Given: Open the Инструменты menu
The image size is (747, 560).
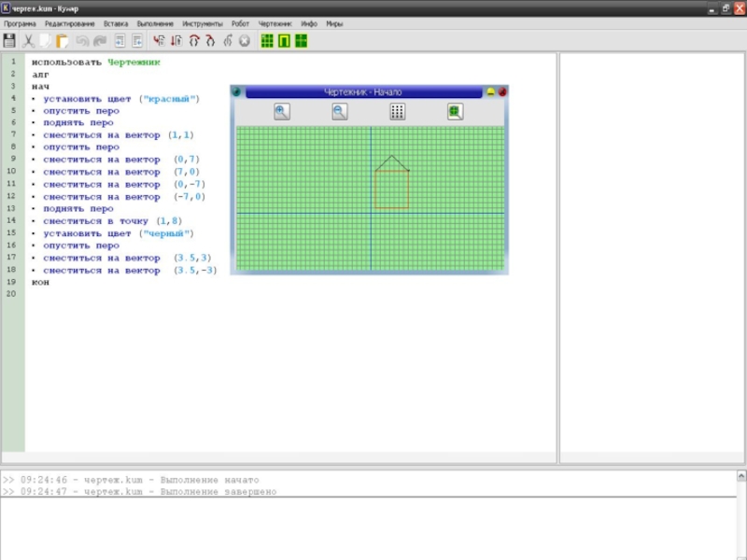Looking at the screenshot, I should (203, 23).
